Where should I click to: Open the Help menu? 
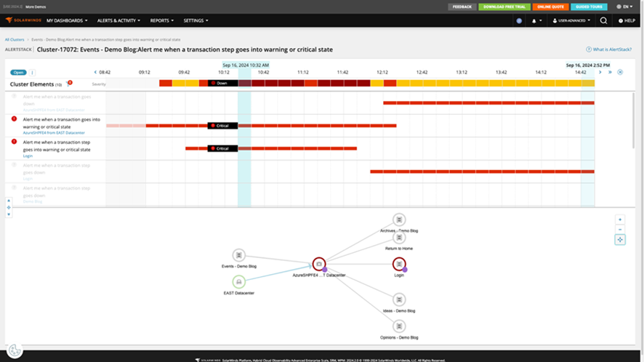point(627,20)
